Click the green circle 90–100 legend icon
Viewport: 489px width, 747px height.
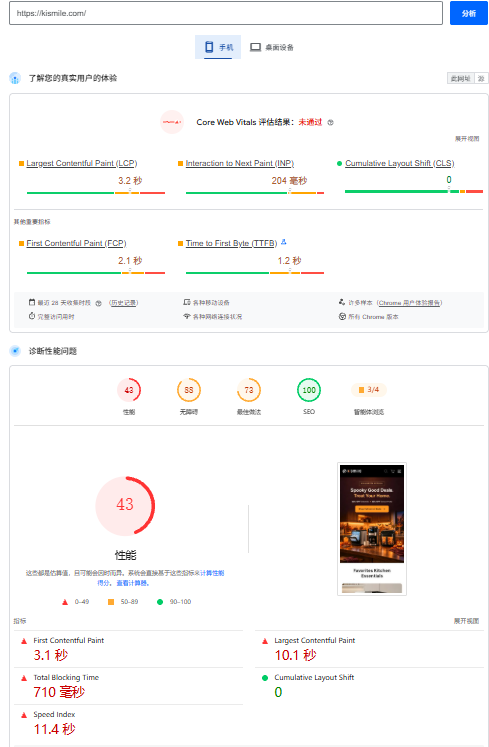160,602
